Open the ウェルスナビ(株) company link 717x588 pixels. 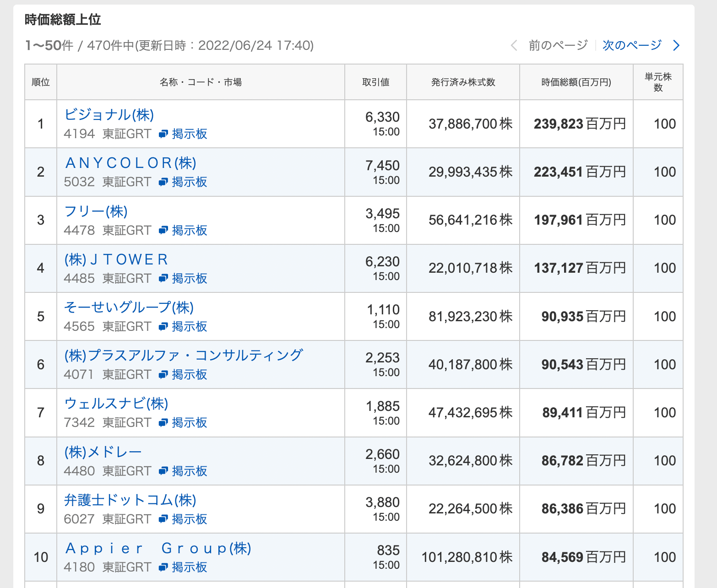pyautogui.click(x=116, y=404)
